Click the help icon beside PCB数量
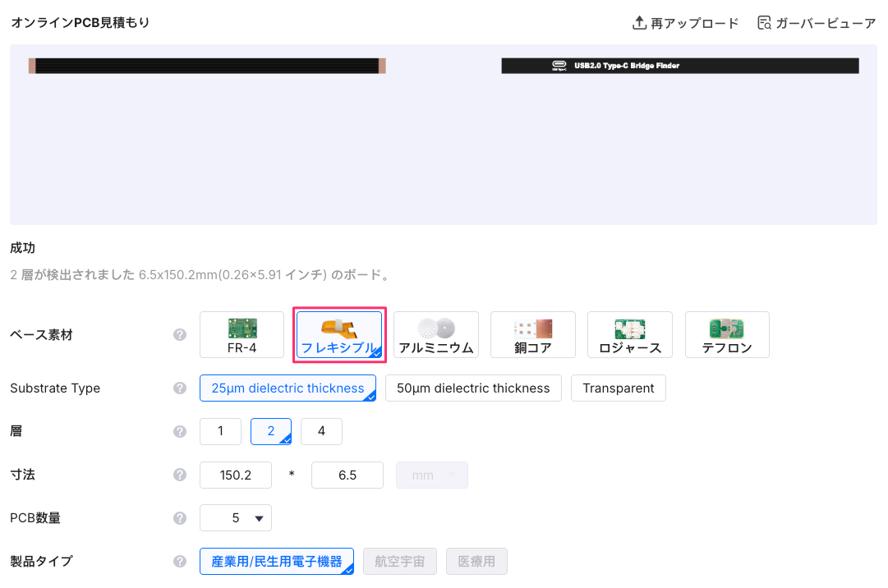The image size is (888, 588). 180,518
